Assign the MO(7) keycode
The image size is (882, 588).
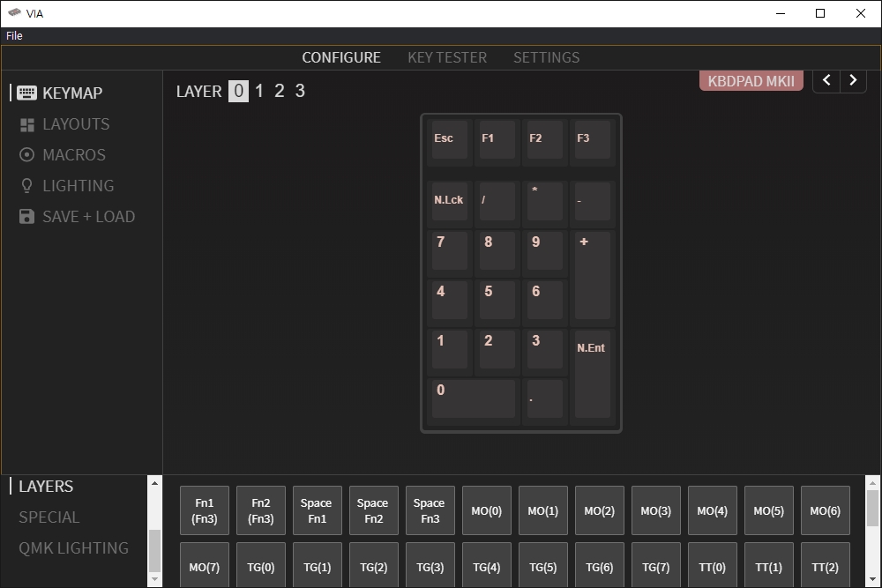(x=205, y=565)
